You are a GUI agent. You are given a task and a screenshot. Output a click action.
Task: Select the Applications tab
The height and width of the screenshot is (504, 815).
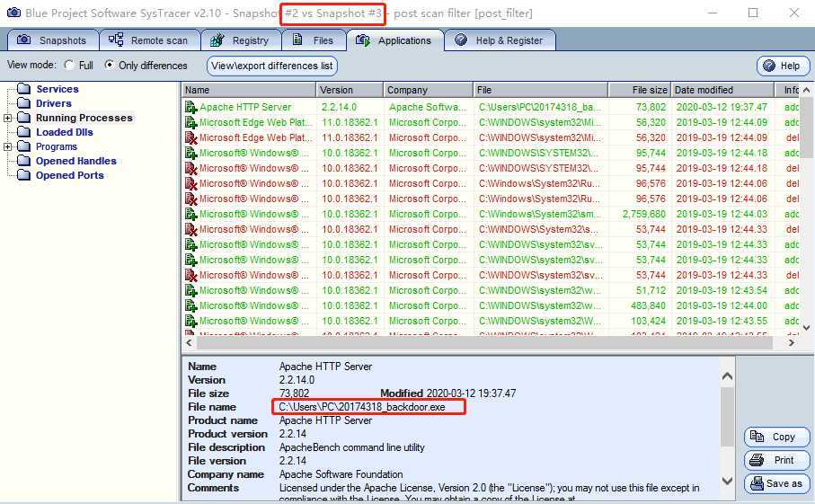tap(395, 40)
